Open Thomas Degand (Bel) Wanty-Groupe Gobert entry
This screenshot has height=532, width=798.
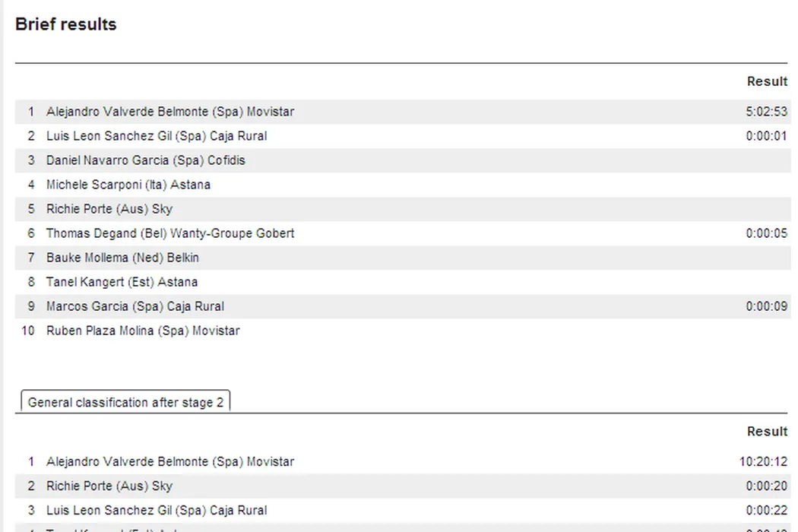click(x=169, y=233)
